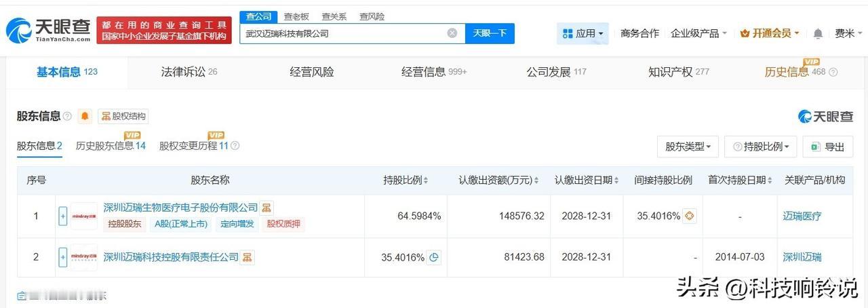
Task: Open notifications bell in top bar
Action: point(818,33)
